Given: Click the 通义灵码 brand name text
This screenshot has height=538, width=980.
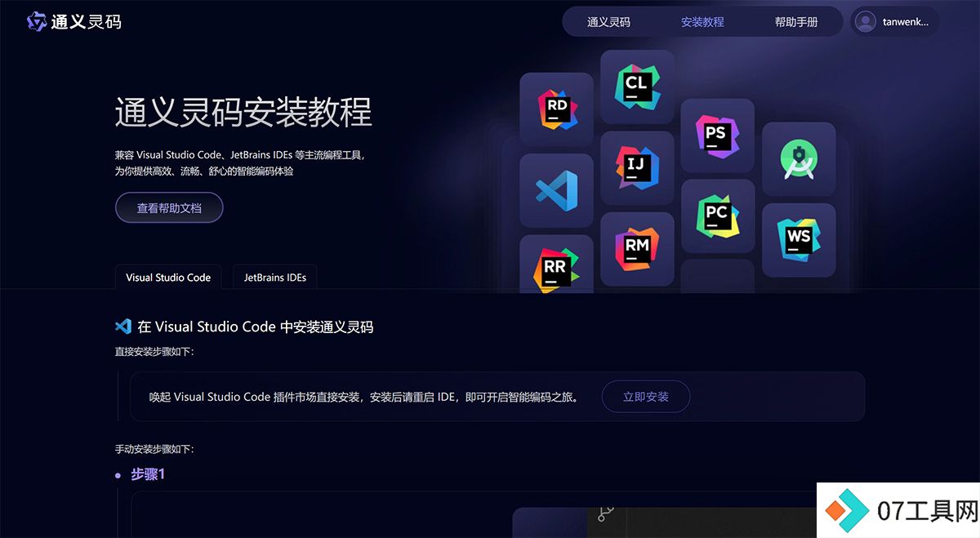Looking at the screenshot, I should click(x=87, y=22).
